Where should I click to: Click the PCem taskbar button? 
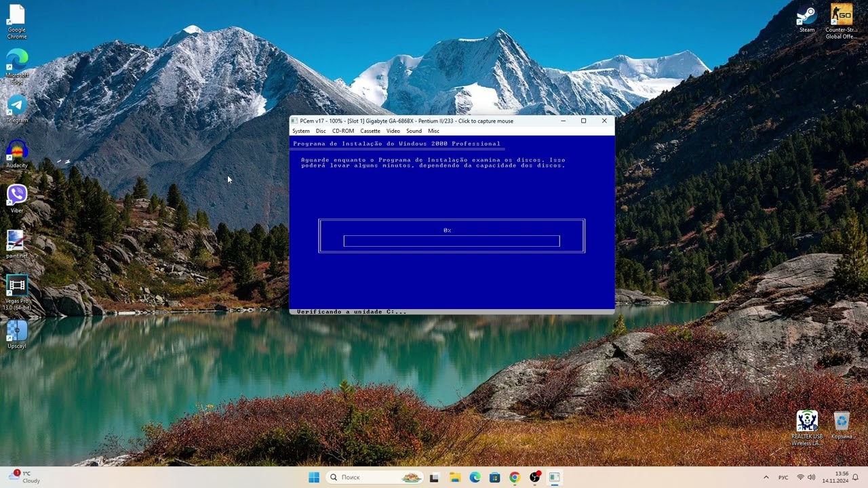[554, 477]
